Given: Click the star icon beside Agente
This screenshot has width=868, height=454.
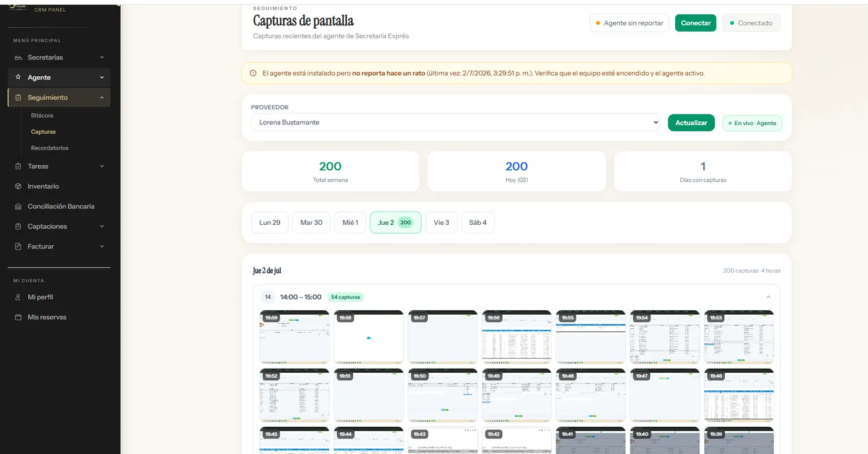Looking at the screenshot, I should (x=18, y=77).
